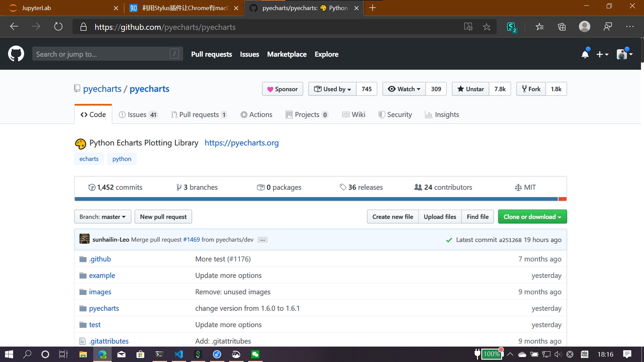Expand the Clone or download dropdown
Viewport: 644px width, 362px height.
532,217
